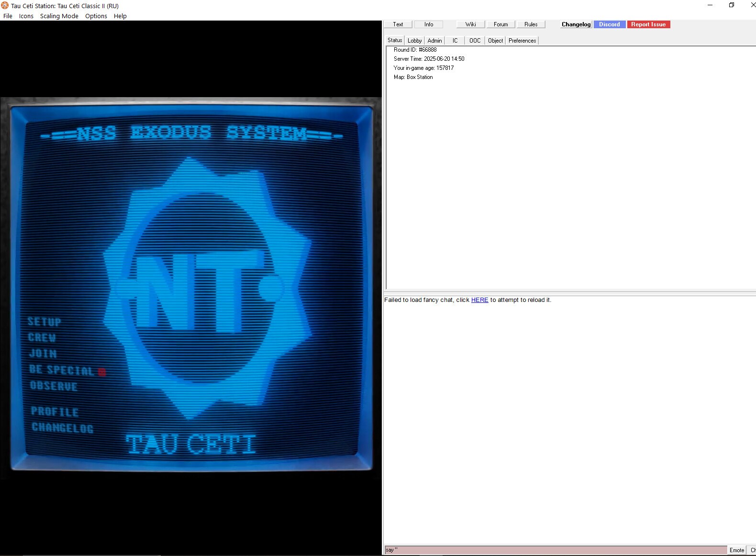This screenshot has width=756, height=556.
Task: Open the Options menu
Action: [x=96, y=16]
